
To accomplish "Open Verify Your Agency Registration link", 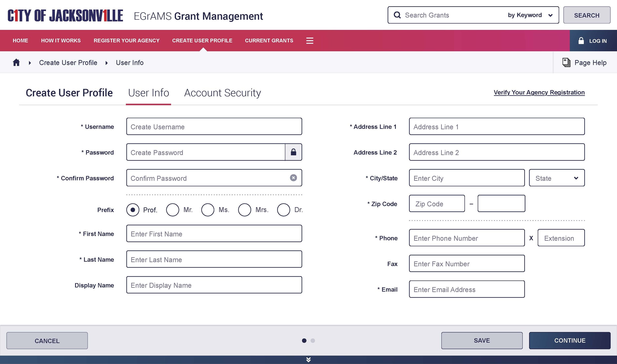I will click(x=539, y=92).
